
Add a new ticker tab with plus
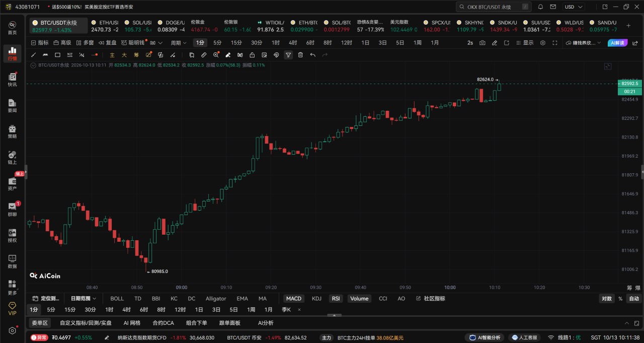click(628, 26)
